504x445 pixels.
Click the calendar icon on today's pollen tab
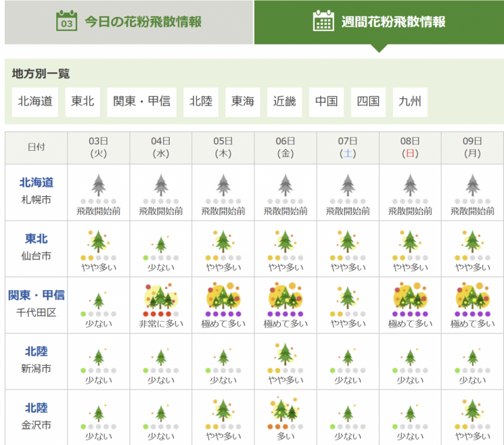pos(66,21)
